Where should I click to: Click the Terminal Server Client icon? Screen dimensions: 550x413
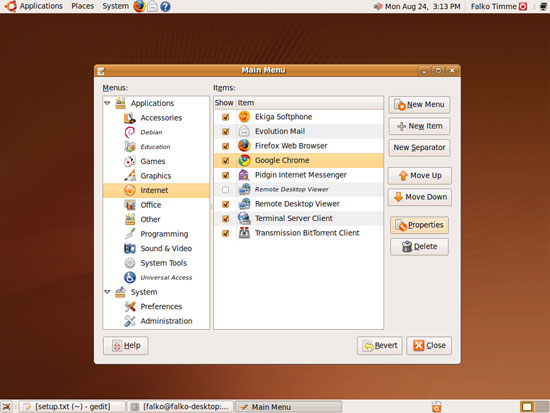pyautogui.click(x=244, y=218)
